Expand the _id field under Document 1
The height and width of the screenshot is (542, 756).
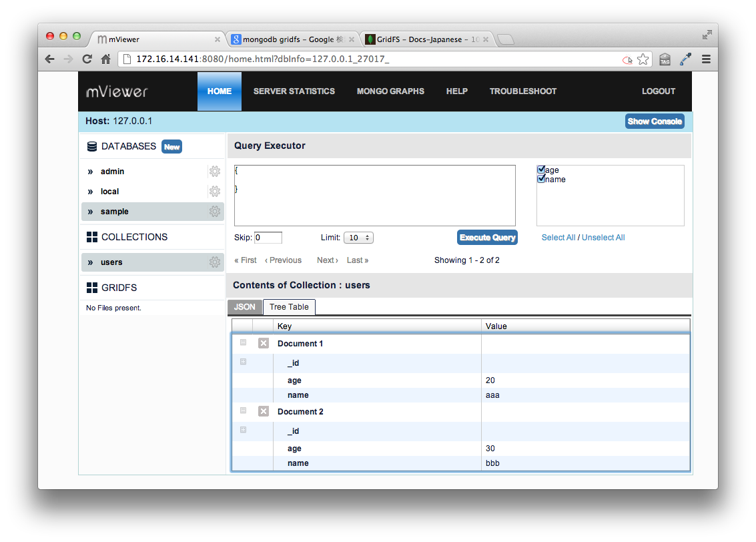(243, 362)
